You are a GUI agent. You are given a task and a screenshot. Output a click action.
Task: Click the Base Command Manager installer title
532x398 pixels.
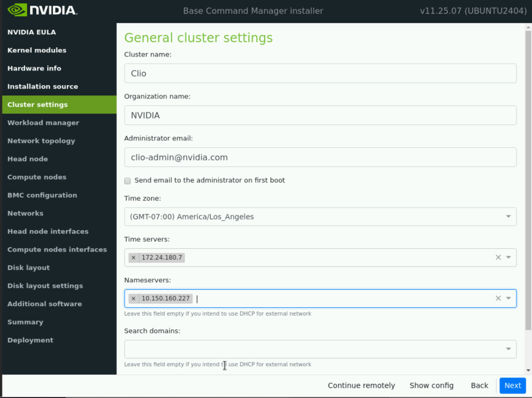coord(253,11)
